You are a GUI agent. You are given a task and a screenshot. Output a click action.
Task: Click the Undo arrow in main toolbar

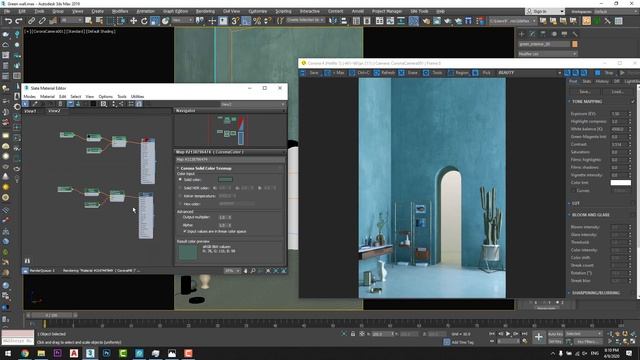[8, 20]
